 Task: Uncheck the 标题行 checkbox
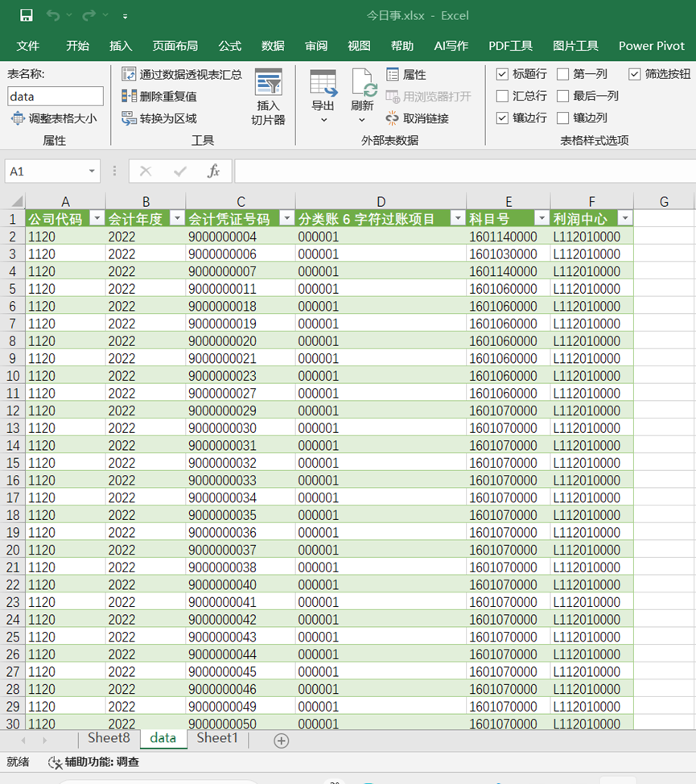[x=502, y=75]
